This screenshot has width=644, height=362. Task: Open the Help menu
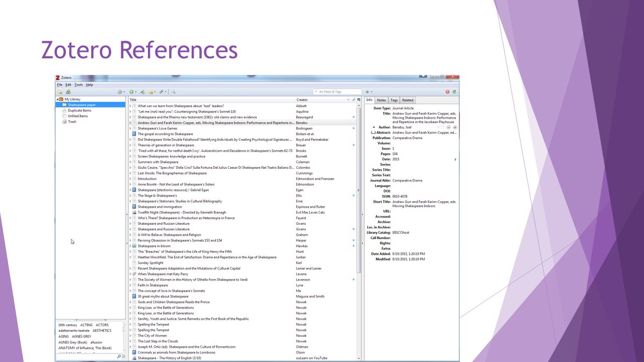pyautogui.click(x=90, y=84)
